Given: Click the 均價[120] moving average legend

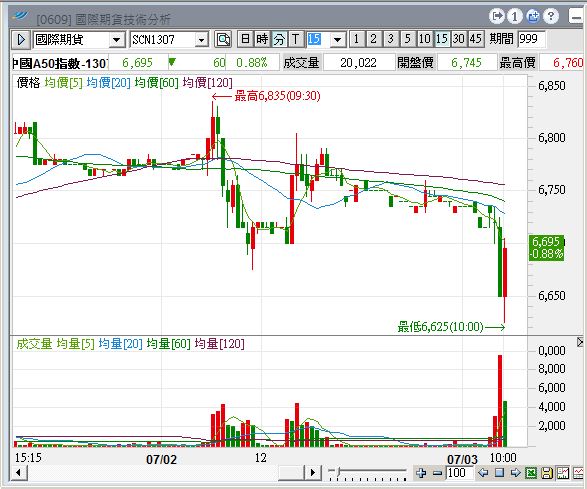Looking at the screenshot, I should (207, 82).
